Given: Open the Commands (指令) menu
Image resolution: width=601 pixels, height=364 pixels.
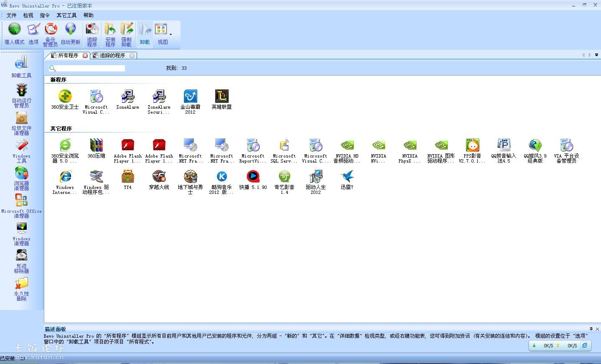Looking at the screenshot, I should pyautogui.click(x=45, y=15).
